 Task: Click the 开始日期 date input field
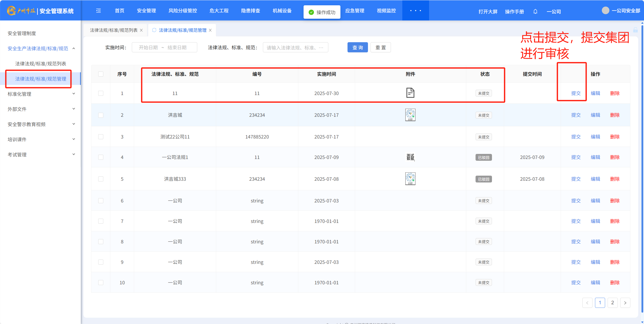click(x=148, y=48)
